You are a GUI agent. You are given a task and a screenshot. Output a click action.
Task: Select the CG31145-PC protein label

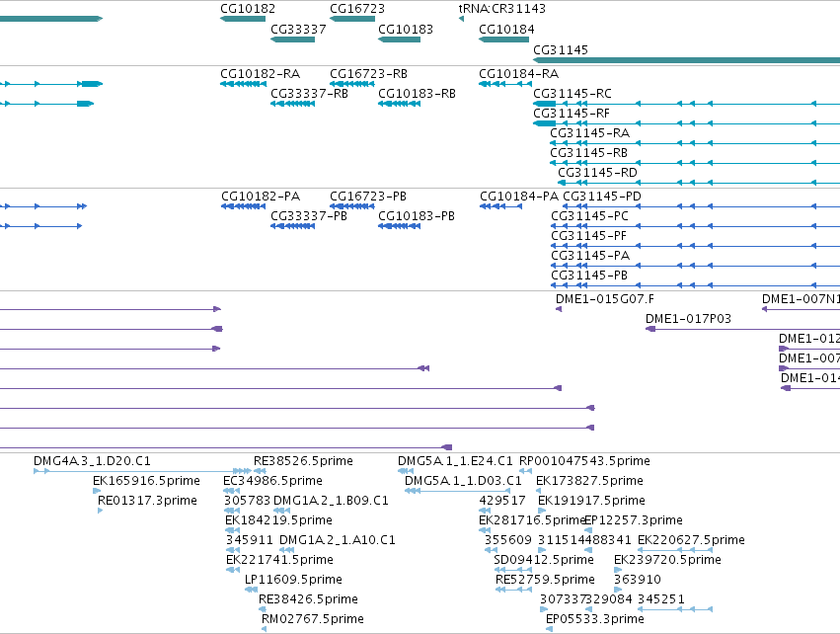click(589, 216)
